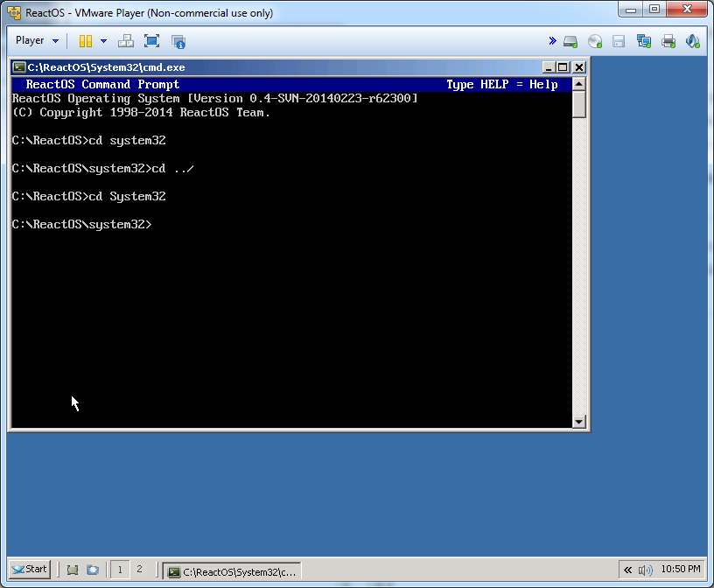The image size is (714, 588).
Task: Click the 'C:\ReactOS\System32\cmd.exe' title bar text
Action: tap(106, 67)
